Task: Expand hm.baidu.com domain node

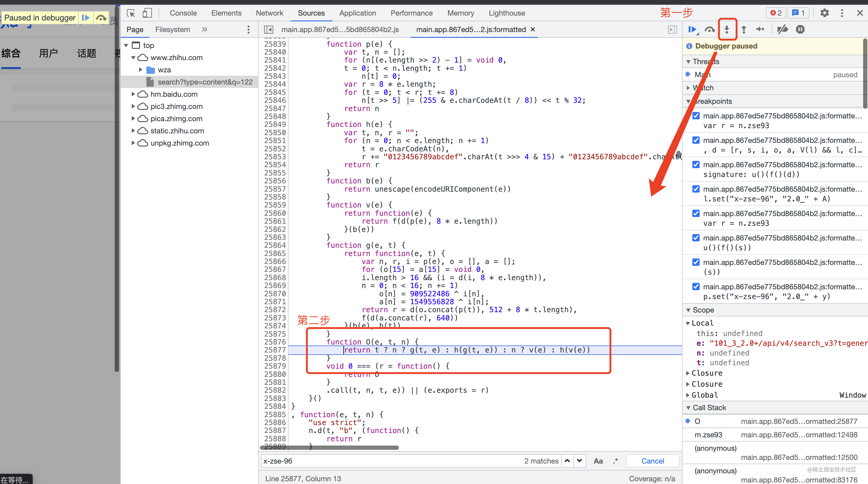Action: [x=133, y=94]
